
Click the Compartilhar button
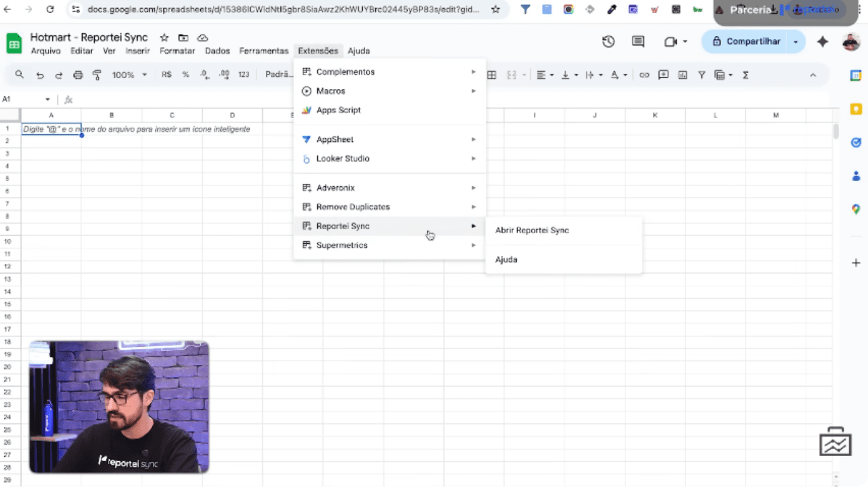(746, 42)
